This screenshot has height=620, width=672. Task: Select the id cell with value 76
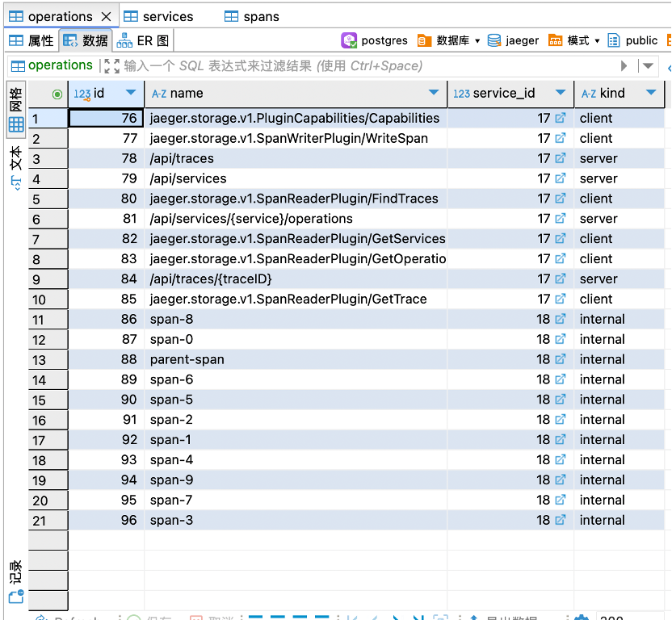106,118
